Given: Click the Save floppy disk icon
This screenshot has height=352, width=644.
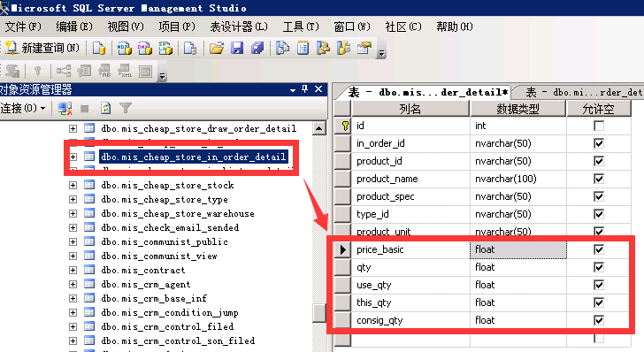Looking at the screenshot, I should [237, 48].
